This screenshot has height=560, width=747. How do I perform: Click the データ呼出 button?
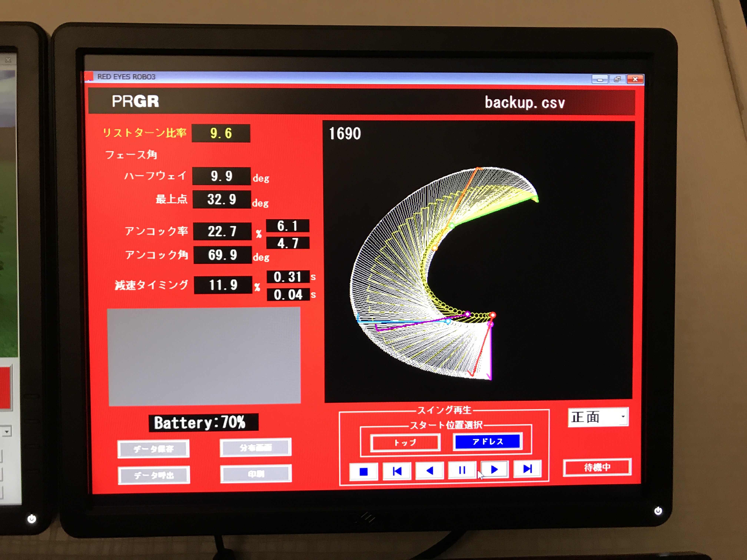tap(154, 475)
